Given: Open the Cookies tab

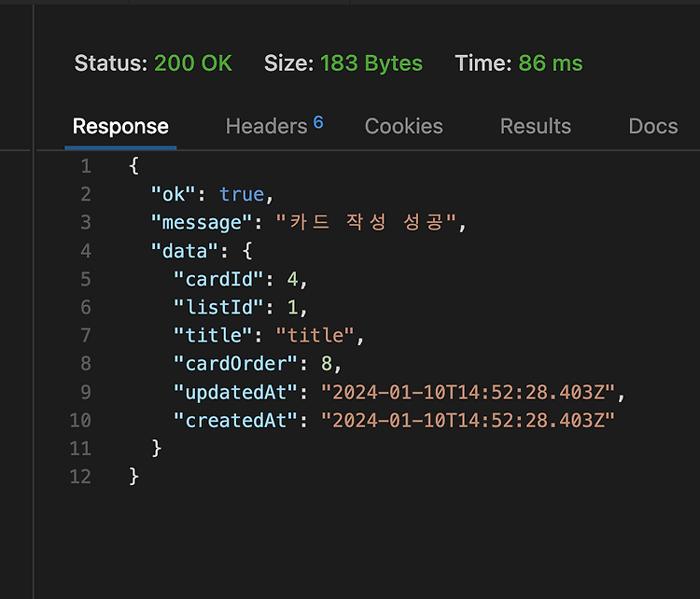Looking at the screenshot, I should click(x=403, y=127).
